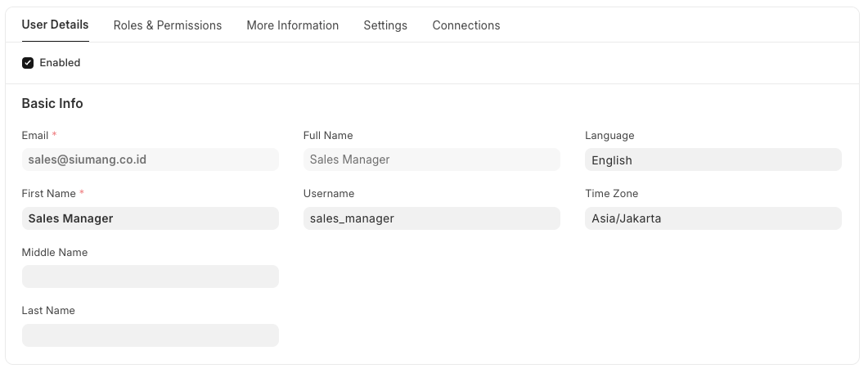Switch to the Settings tab
Viewport: 868px width, 373px height.
pos(385,25)
